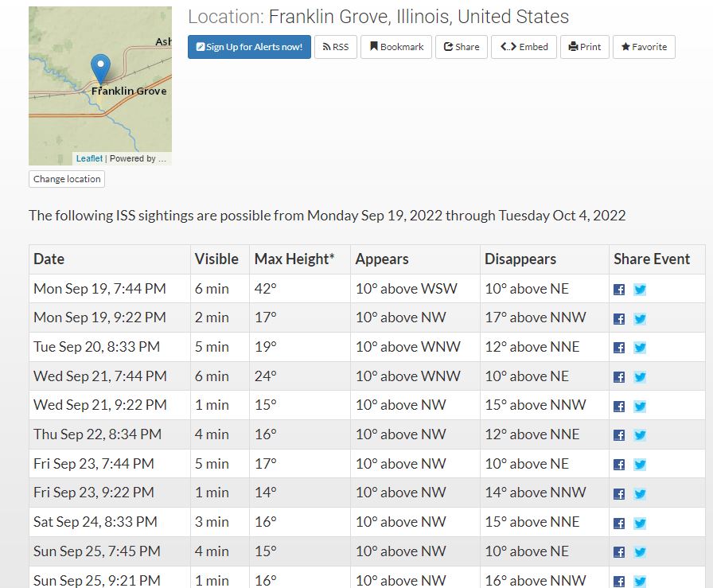Bookmark this location

coord(396,47)
